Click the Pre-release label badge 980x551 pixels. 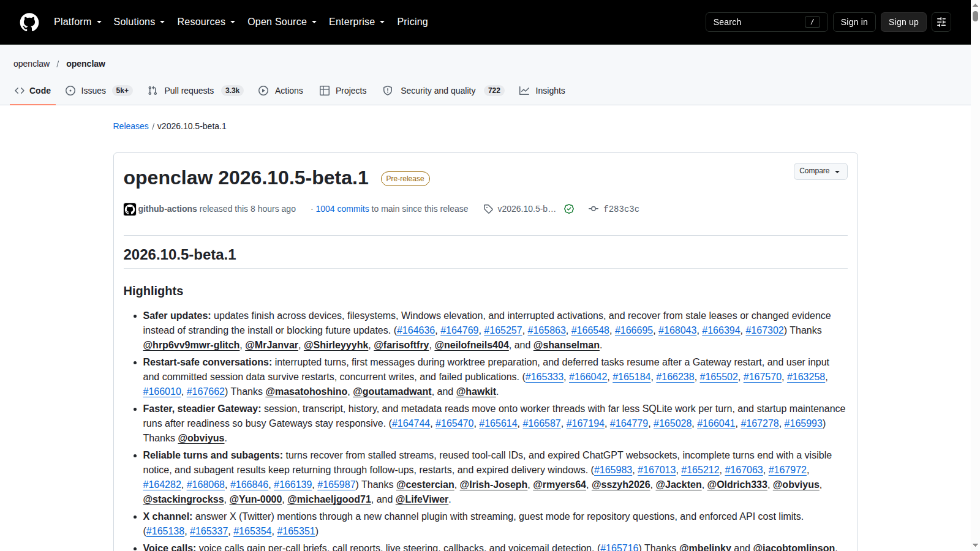point(405,179)
